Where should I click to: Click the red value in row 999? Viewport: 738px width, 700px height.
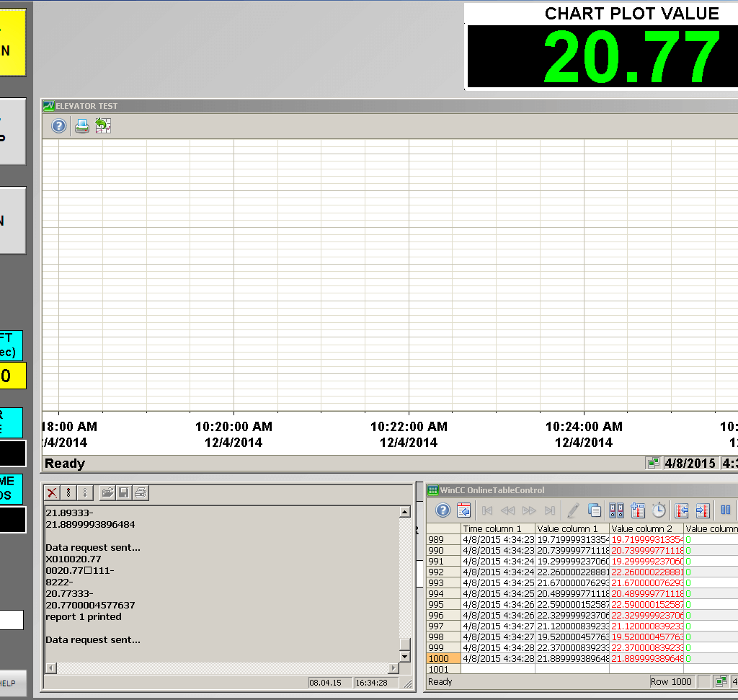point(646,648)
